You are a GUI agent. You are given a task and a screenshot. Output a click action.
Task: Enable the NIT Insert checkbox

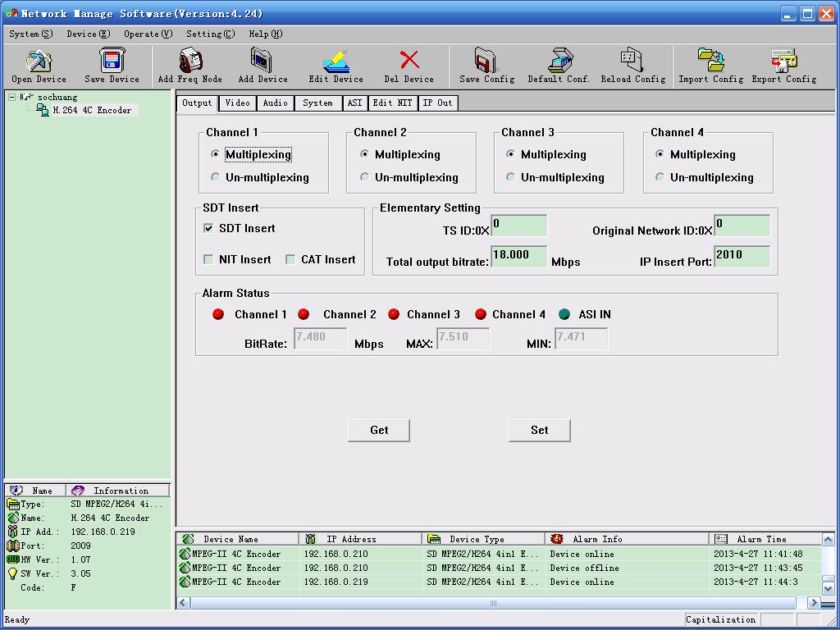(208, 259)
